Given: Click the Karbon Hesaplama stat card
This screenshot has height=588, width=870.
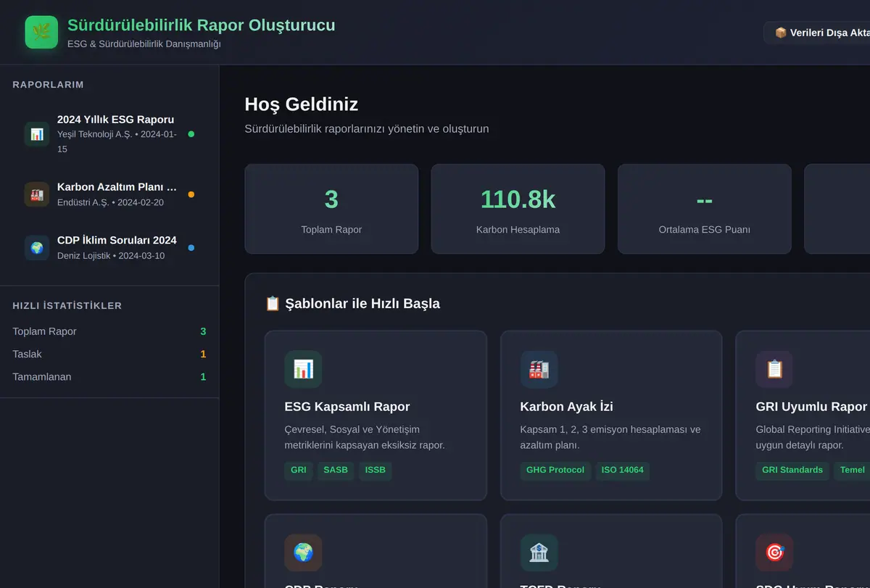Looking at the screenshot, I should (518, 209).
